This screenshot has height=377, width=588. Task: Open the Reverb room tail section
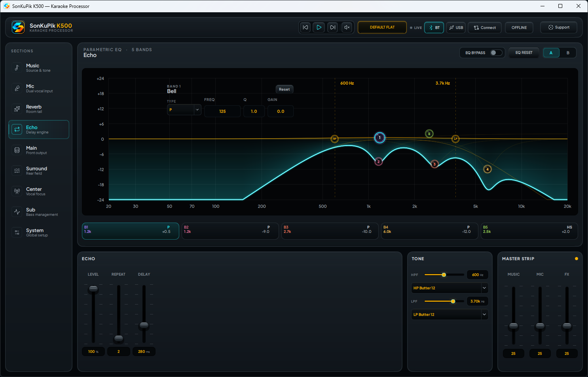click(39, 109)
